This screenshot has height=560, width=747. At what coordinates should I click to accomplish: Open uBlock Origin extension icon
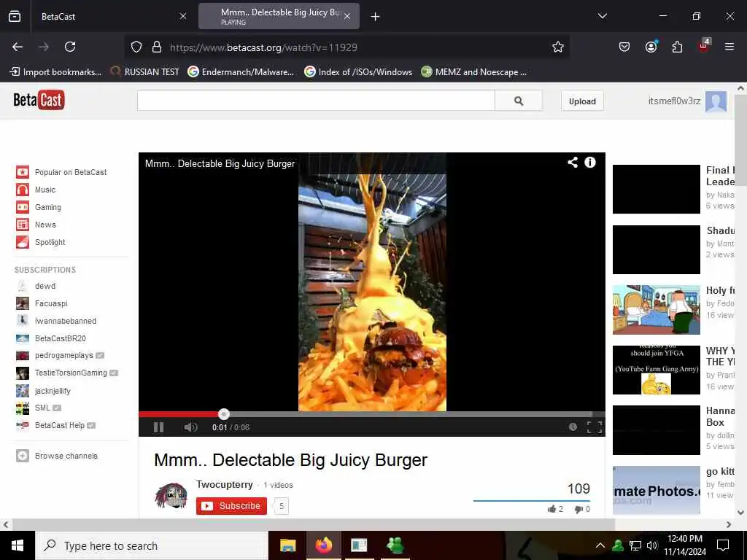(704, 46)
